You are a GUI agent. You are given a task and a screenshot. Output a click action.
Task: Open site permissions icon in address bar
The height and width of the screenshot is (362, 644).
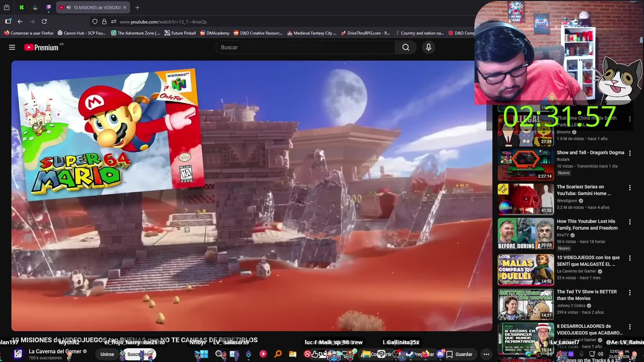click(114, 22)
